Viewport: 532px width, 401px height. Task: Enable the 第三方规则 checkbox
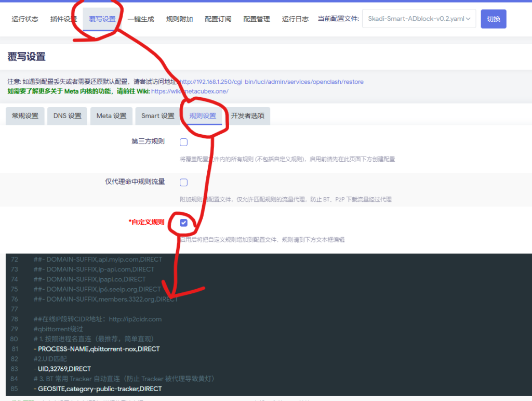pyautogui.click(x=183, y=142)
